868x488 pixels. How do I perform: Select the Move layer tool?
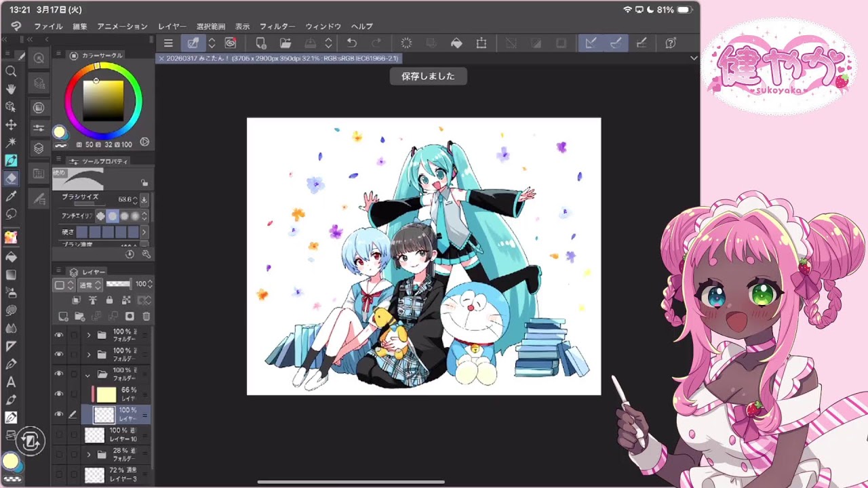coord(11,125)
